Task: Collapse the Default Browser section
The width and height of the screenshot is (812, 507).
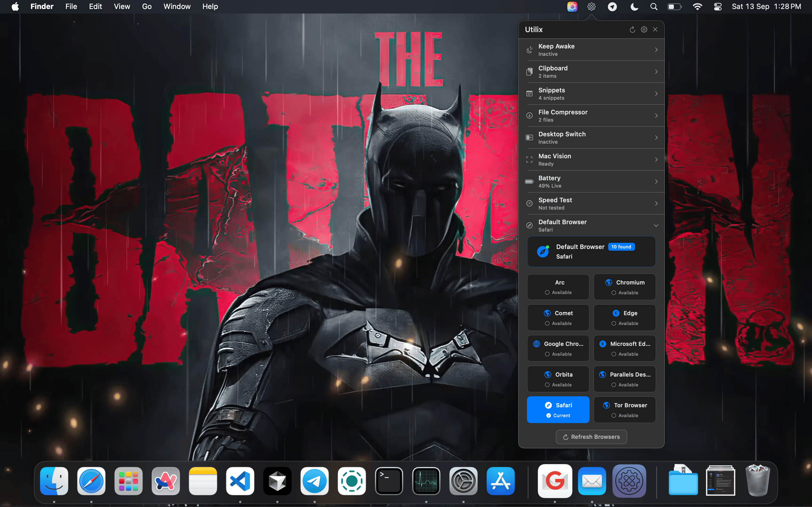Action: (x=656, y=225)
